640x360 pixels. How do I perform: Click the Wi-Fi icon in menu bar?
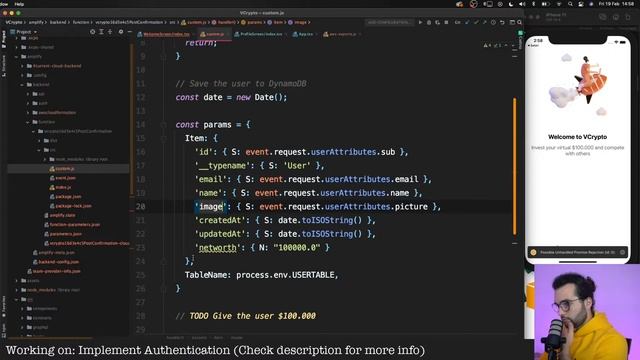pos(558,4)
